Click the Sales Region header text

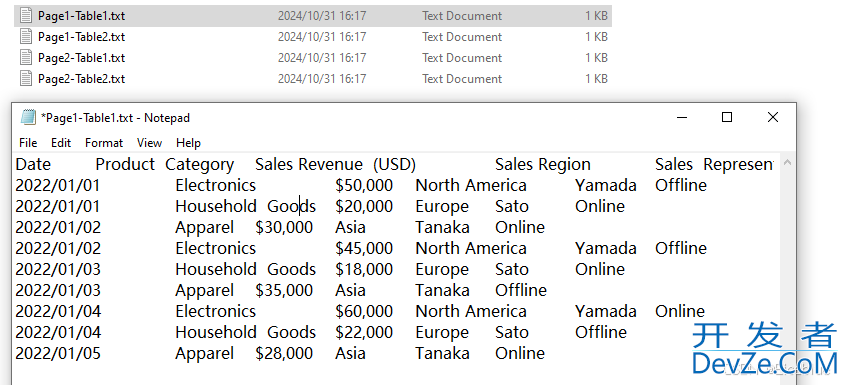point(542,164)
